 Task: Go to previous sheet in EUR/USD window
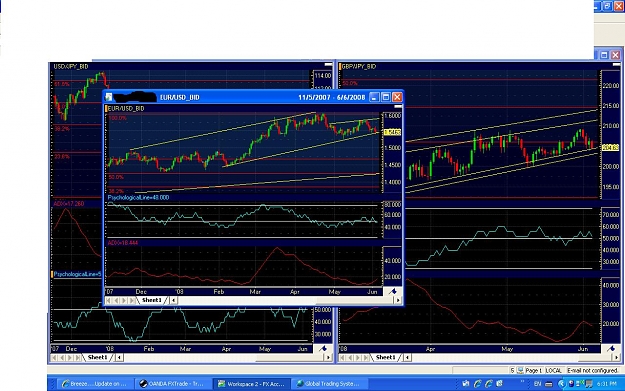[116, 301]
